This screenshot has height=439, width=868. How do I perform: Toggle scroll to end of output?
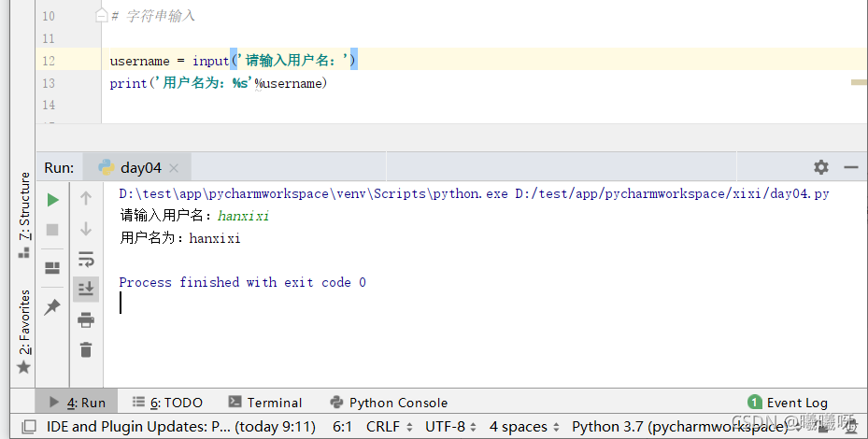(86, 289)
